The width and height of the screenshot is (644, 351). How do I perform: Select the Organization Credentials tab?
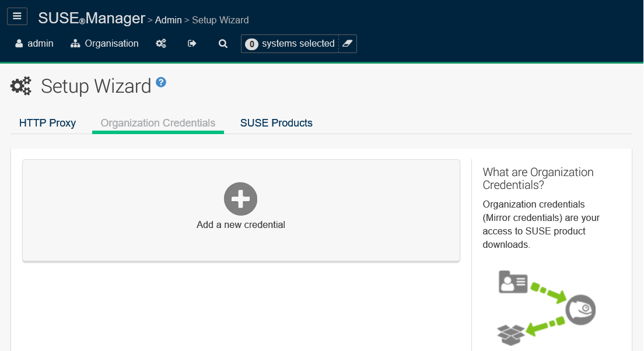coord(158,123)
